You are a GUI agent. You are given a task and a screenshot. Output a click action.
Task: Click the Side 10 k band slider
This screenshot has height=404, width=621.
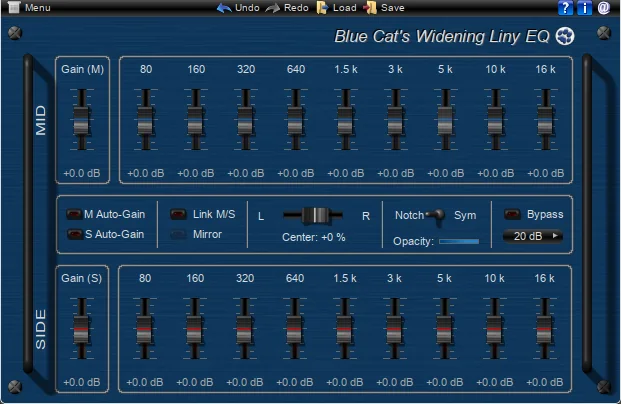[x=494, y=329]
